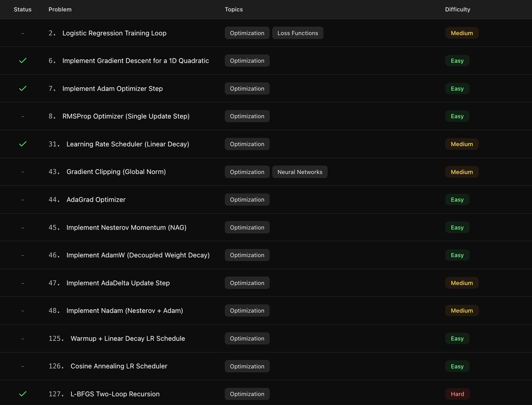The height and width of the screenshot is (405, 532).
Task: Open Gradient Clipping (Global Norm) problem
Action: tap(116, 171)
